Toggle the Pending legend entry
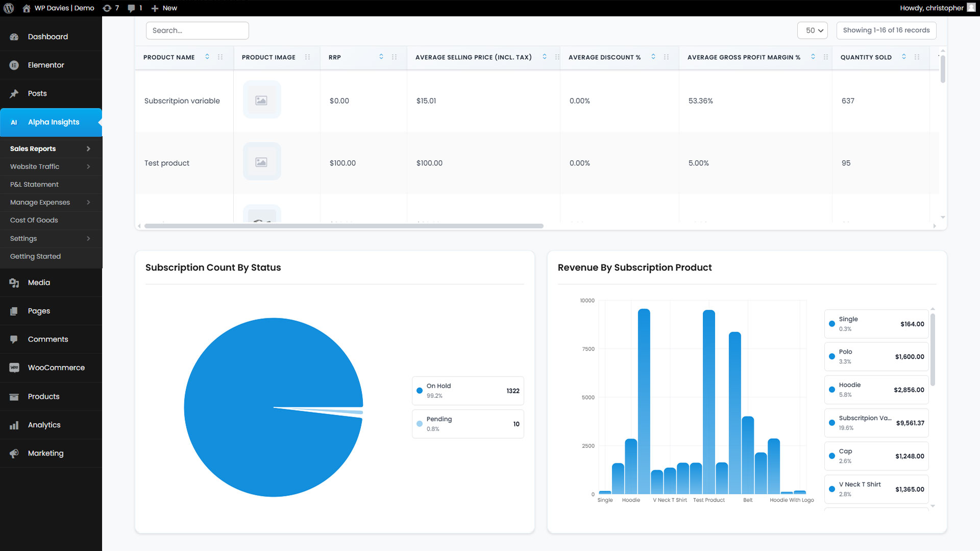This screenshot has height=551, width=980. (x=468, y=424)
